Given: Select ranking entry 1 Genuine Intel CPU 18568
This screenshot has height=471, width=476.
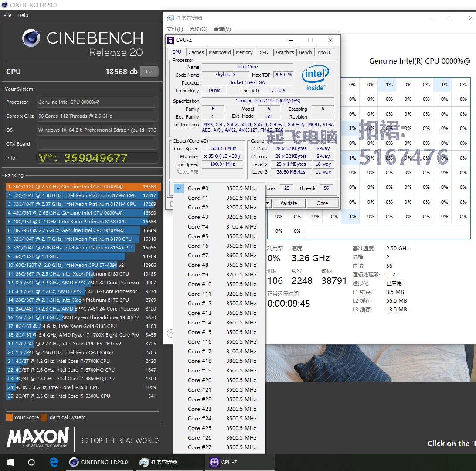Looking at the screenshot, I should (x=83, y=187).
